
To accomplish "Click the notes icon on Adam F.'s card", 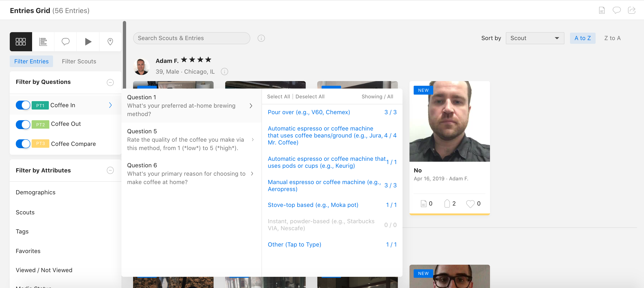I will click(x=423, y=204).
